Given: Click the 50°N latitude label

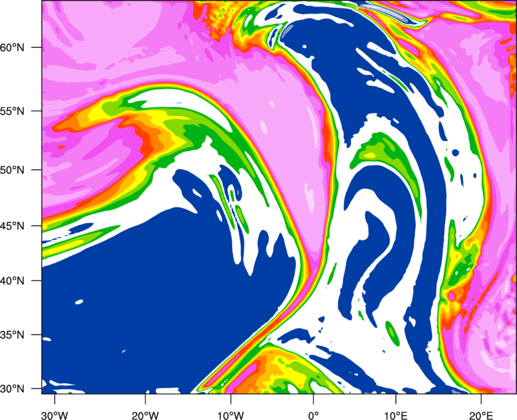Looking at the screenshot, I should tap(12, 170).
